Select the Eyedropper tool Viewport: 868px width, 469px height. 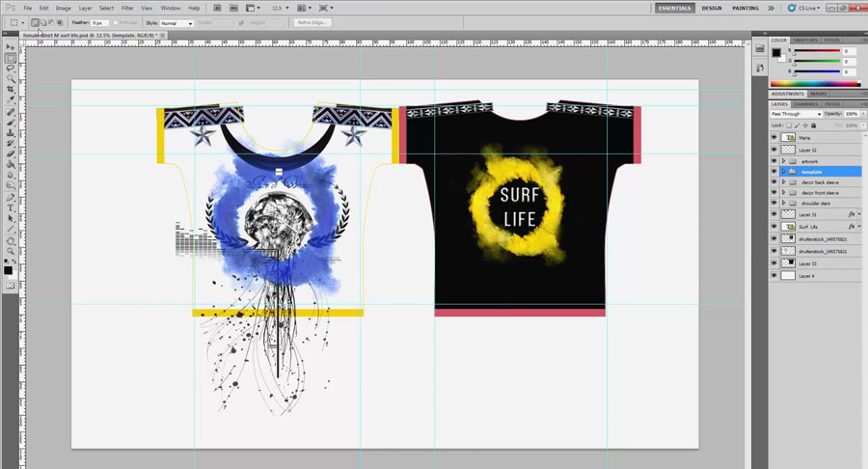click(11, 100)
